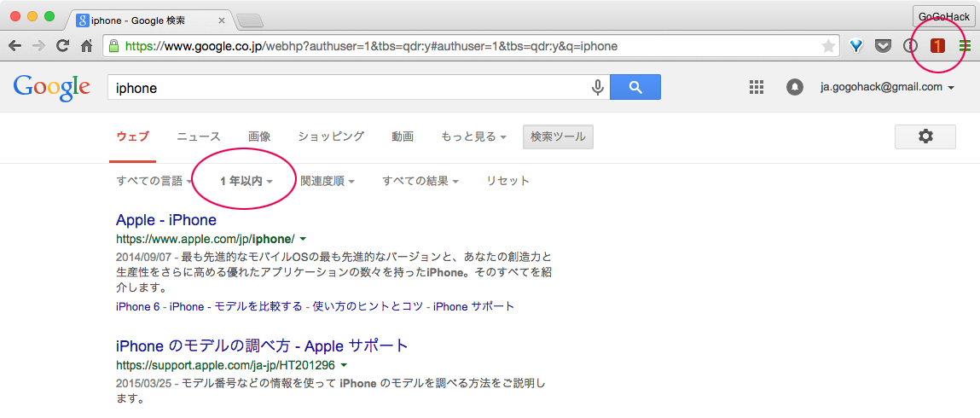Bookmark the page with the star icon
Image resolution: width=980 pixels, height=418 pixels.
[x=828, y=45]
